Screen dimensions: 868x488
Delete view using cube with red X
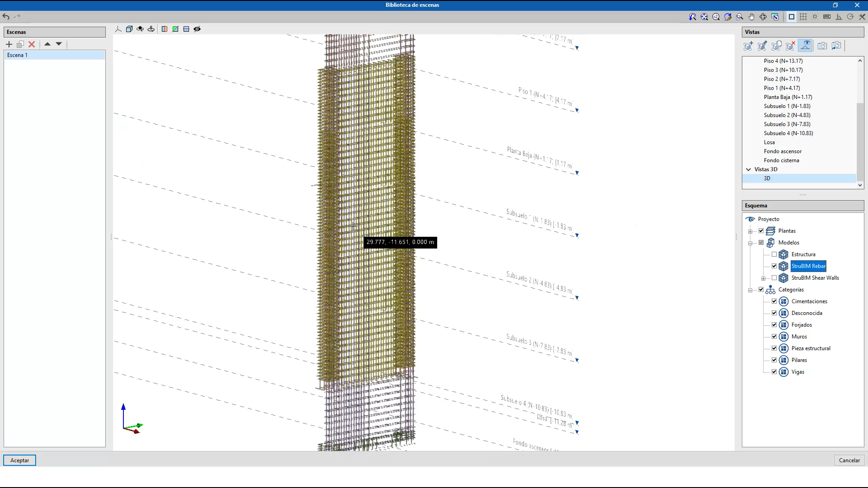point(791,46)
